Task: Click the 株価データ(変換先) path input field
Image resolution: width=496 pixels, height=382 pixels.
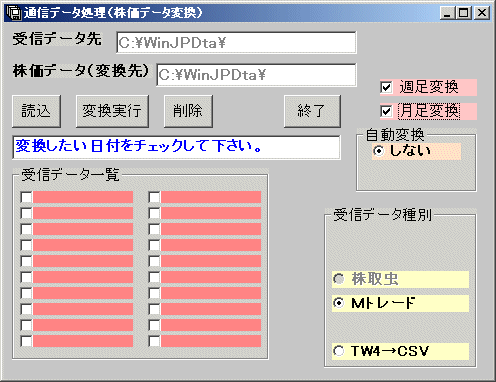Action: click(x=256, y=75)
